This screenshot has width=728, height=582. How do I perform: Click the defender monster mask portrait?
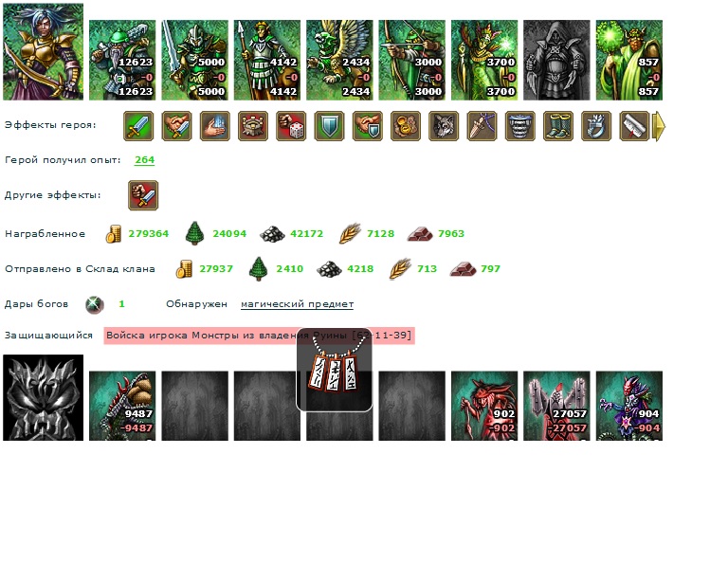click(44, 398)
